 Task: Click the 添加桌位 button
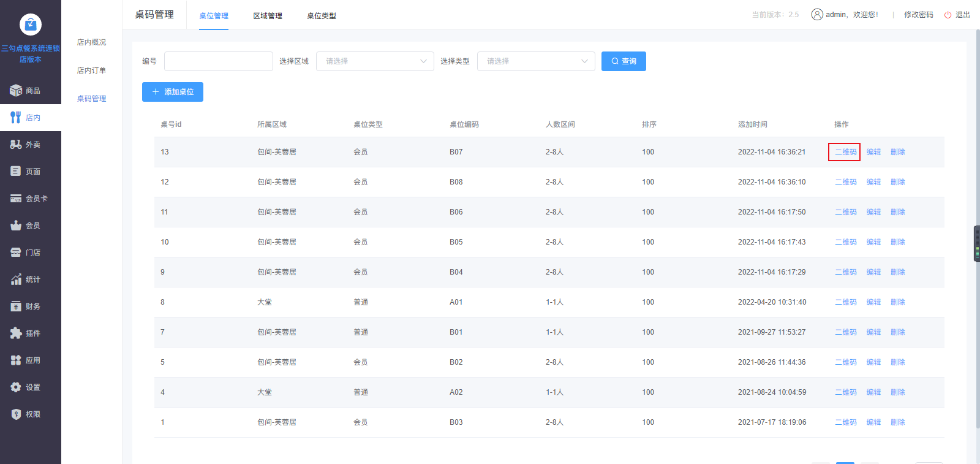pyautogui.click(x=173, y=92)
